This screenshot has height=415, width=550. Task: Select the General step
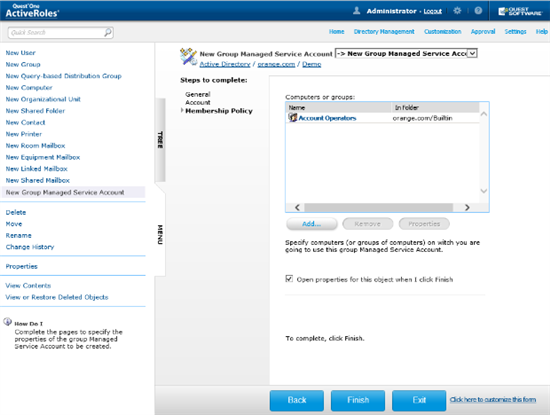[x=198, y=94]
